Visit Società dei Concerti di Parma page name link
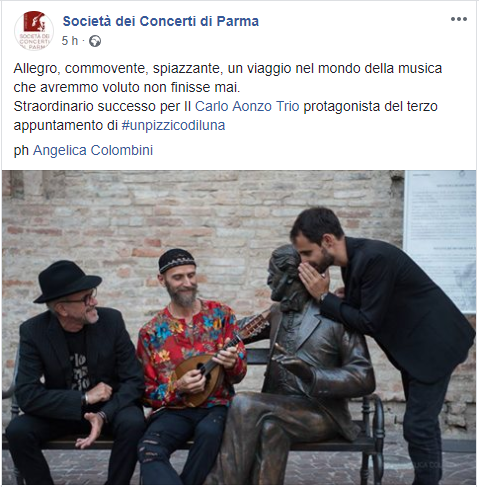 [161, 21]
